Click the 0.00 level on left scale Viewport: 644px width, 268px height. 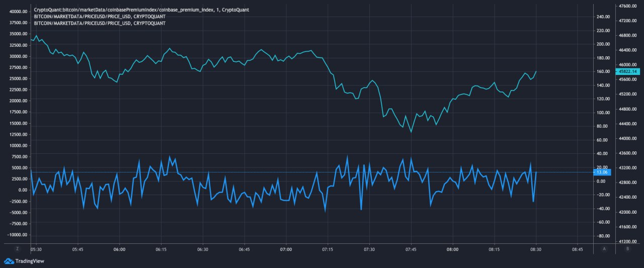[22, 190]
